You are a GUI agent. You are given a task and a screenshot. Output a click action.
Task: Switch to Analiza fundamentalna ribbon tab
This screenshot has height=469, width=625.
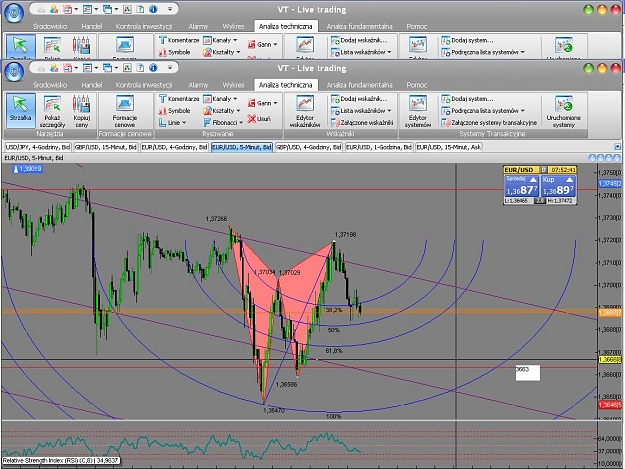[x=359, y=85]
